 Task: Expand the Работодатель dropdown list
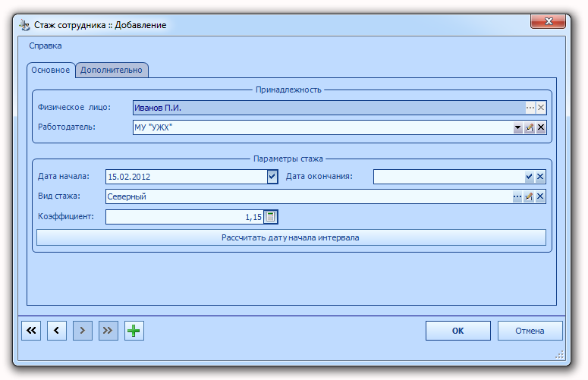pyautogui.click(x=517, y=127)
